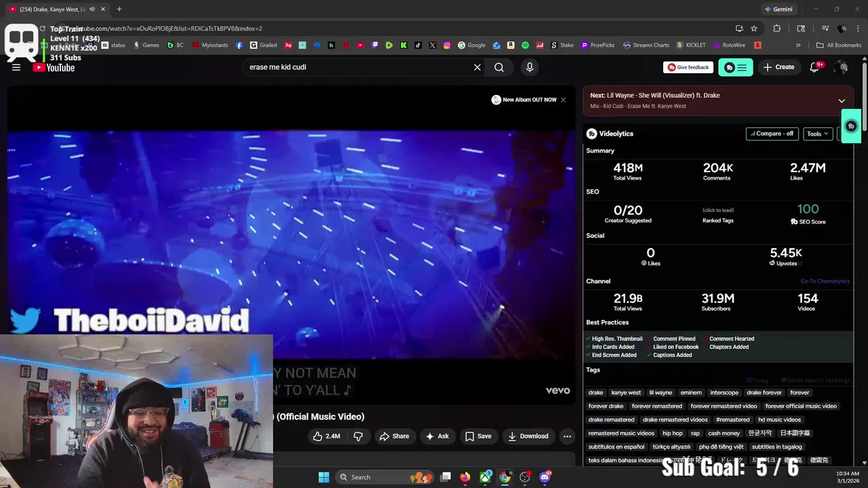Screen dimensions: 868x488
Task: Select the 'interscope' tag
Action: pos(724,392)
